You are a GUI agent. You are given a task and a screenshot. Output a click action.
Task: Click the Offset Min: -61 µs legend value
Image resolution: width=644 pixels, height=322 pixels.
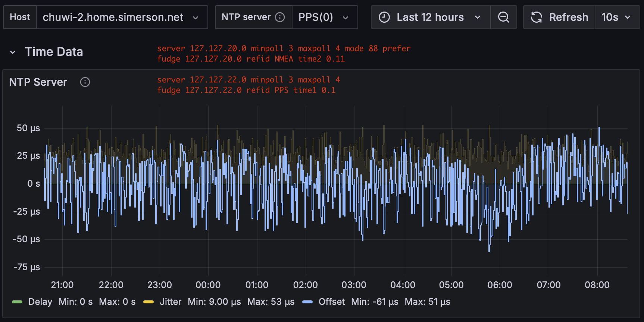(x=375, y=302)
